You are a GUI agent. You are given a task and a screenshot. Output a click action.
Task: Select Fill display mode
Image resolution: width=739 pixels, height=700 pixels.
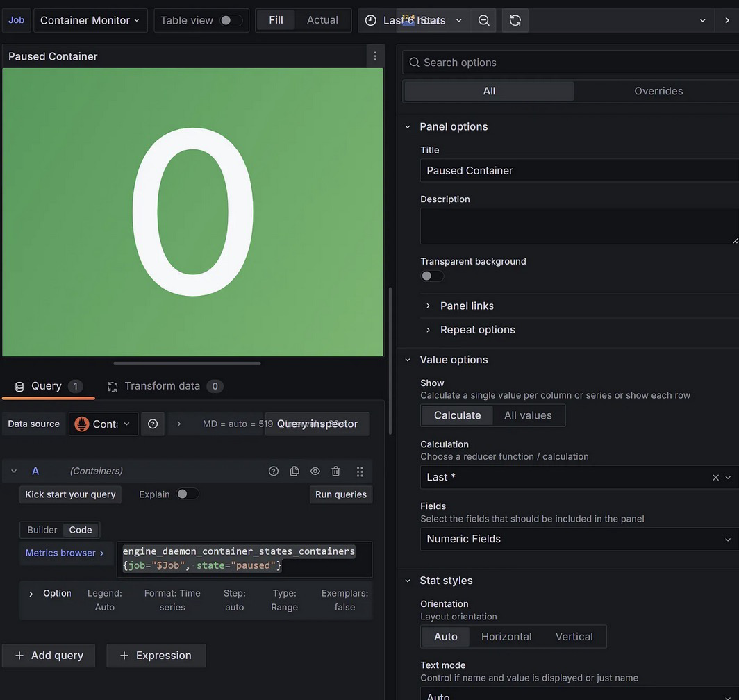click(276, 20)
